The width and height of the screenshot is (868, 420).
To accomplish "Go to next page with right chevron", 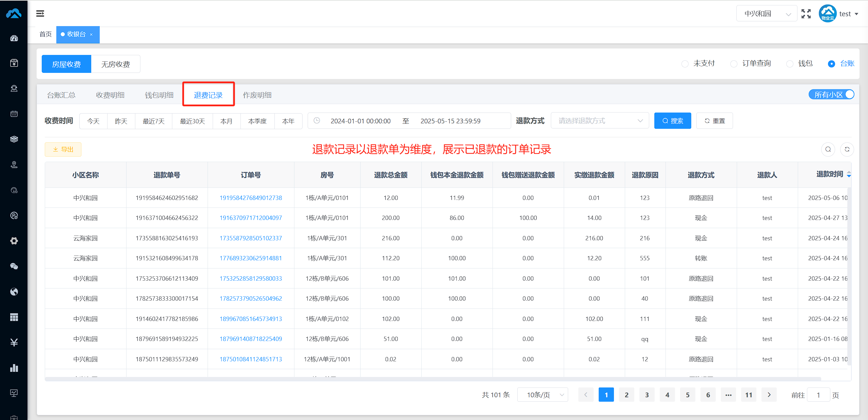I will click(x=769, y=395).
